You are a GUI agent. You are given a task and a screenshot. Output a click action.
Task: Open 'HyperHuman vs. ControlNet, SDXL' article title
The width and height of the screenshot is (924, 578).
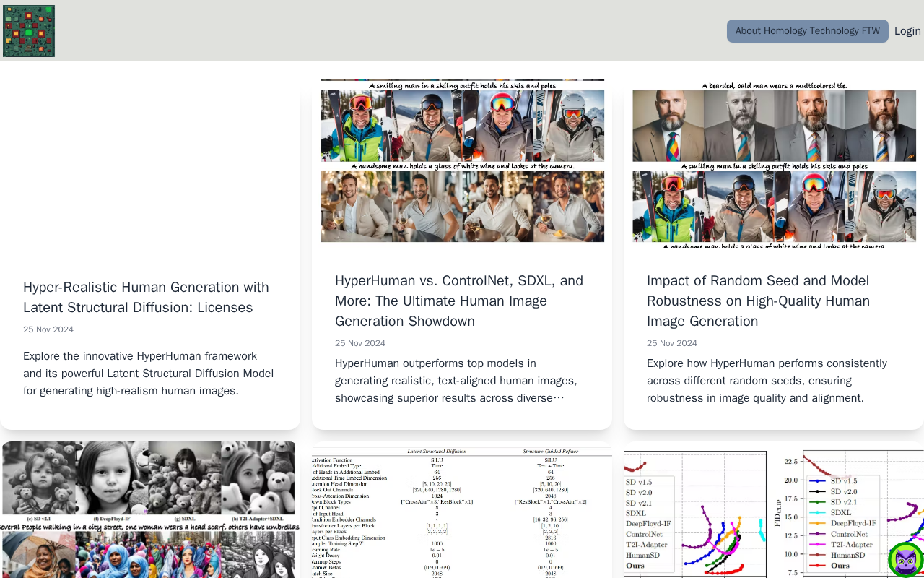tap(459, 301)
